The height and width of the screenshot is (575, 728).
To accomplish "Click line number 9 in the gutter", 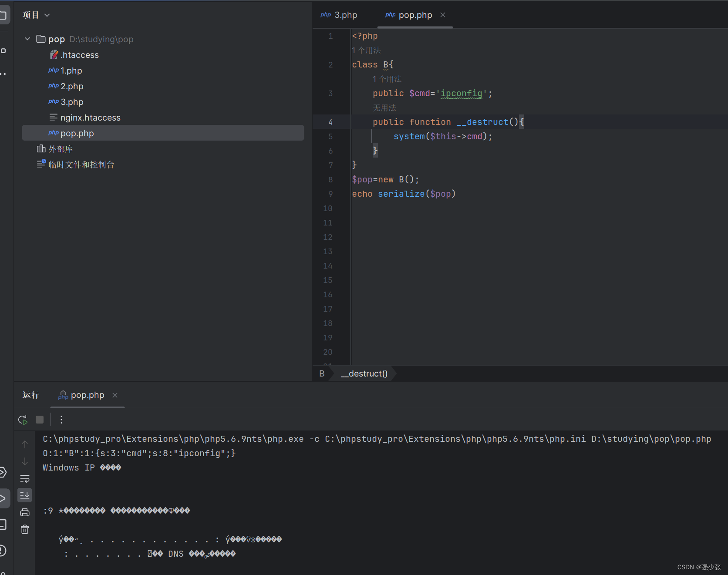I will pos(330,194).
